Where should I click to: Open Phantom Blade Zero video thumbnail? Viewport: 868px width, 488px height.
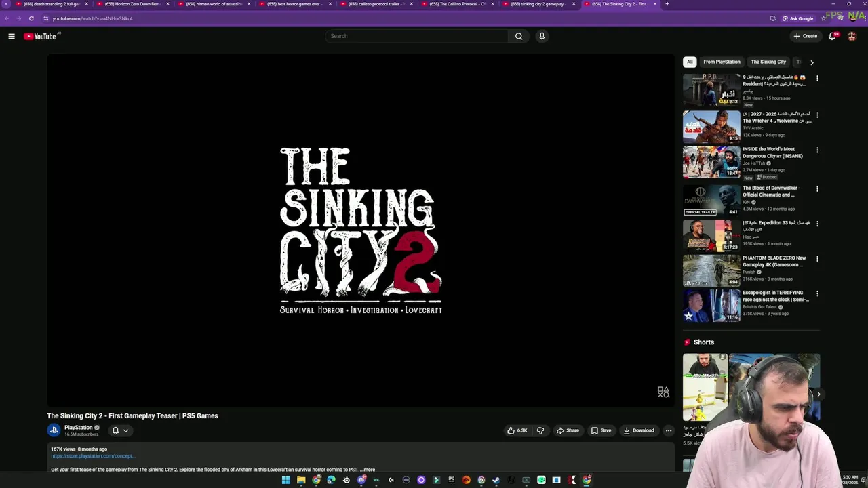(x=711, y=270)
